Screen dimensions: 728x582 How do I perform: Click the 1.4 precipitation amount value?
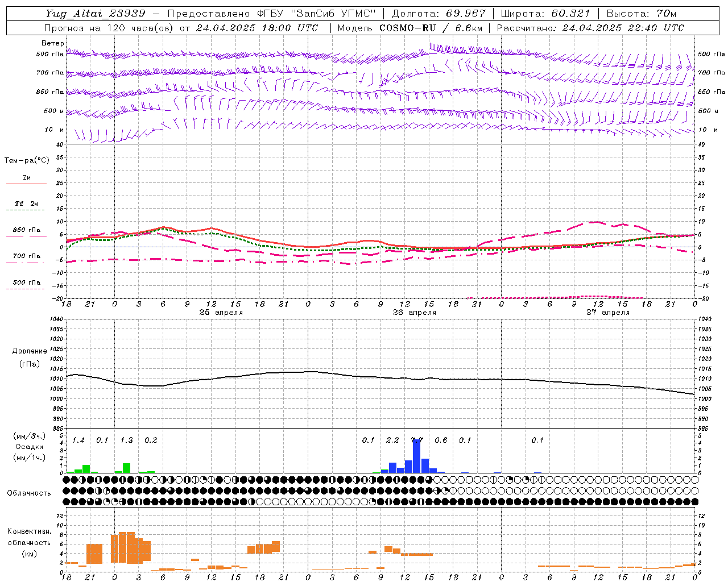click(78, 440)
